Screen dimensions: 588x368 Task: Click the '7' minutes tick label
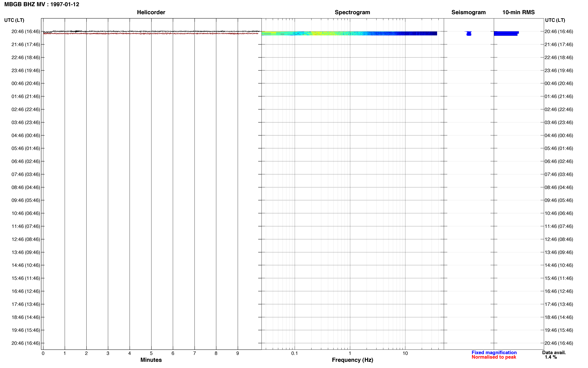click(x=195, y=353)
